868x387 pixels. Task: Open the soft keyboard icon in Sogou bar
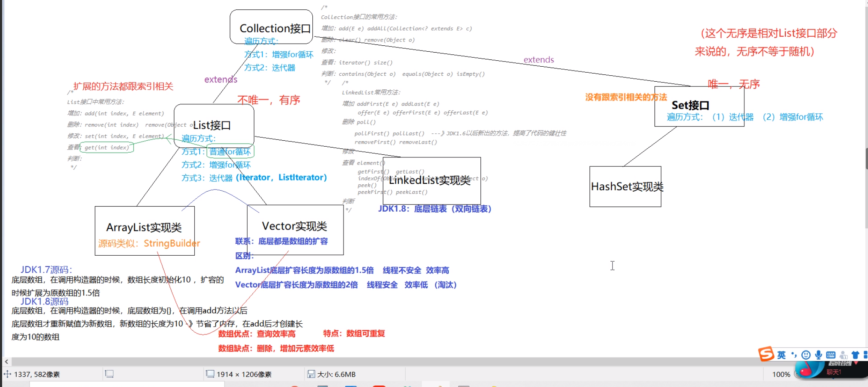[x=831, y=355]
